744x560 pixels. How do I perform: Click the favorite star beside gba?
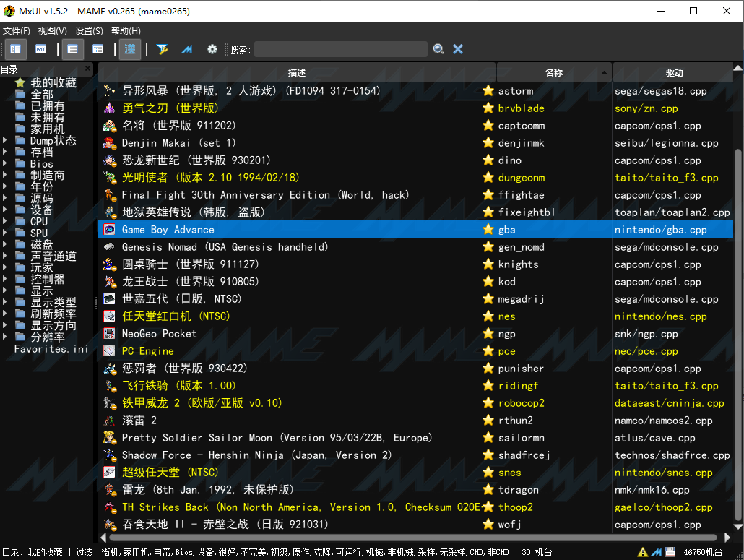click(x=488, y=230)
